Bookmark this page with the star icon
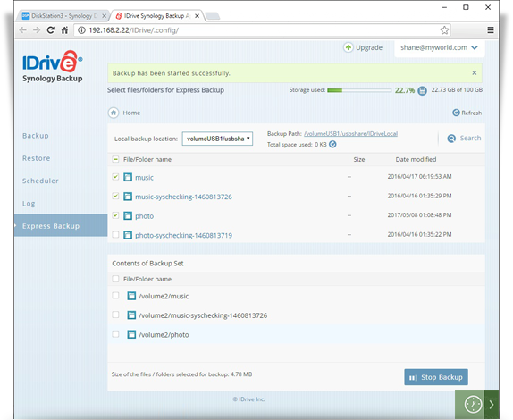This screenshot has height=420, width=513. [444, 30]
